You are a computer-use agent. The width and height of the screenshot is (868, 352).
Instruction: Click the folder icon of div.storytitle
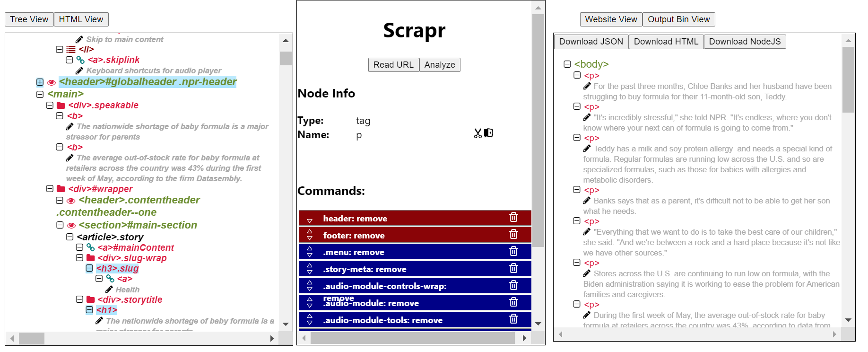click(90, 299)
